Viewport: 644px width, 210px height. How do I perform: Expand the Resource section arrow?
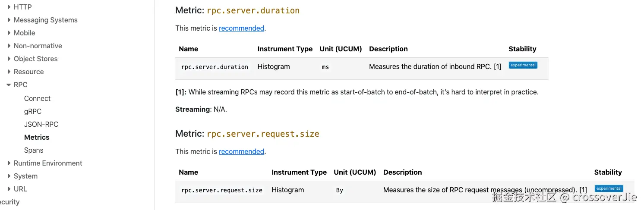(9, 72)
